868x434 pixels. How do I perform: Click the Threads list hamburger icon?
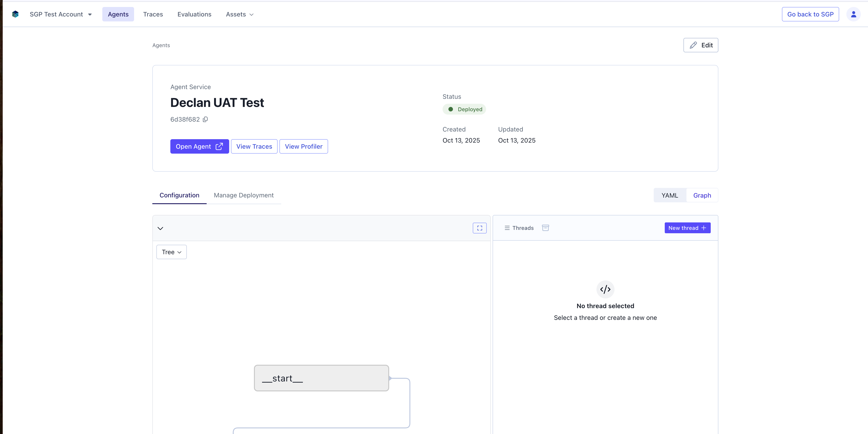(507, 228)
